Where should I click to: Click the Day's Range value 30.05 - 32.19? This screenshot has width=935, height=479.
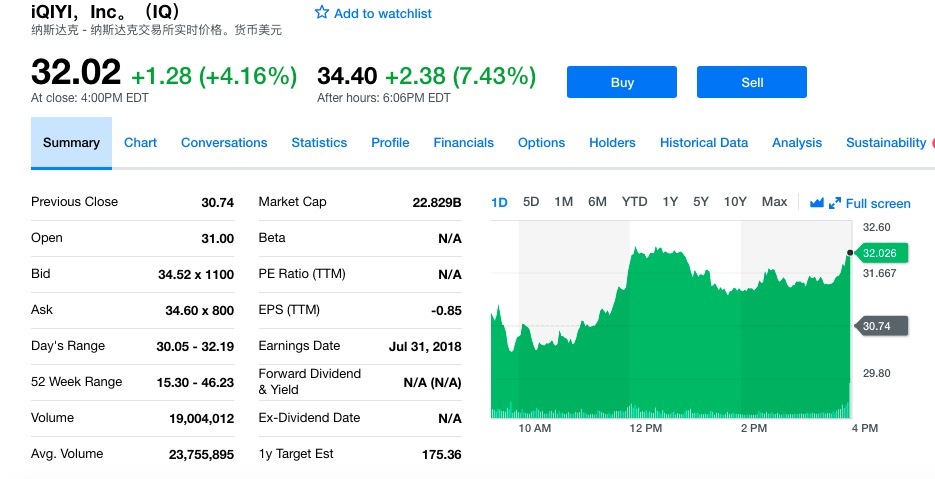[195, 347]
